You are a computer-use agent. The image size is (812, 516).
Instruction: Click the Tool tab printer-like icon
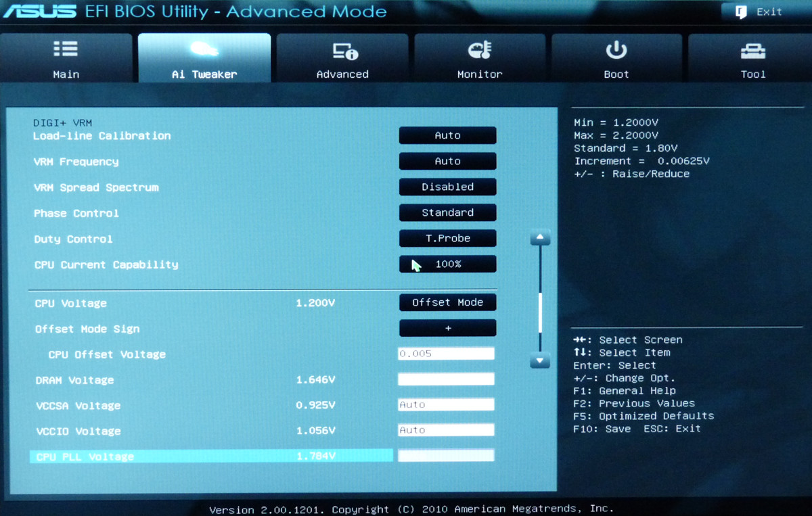tap(753, 50)
